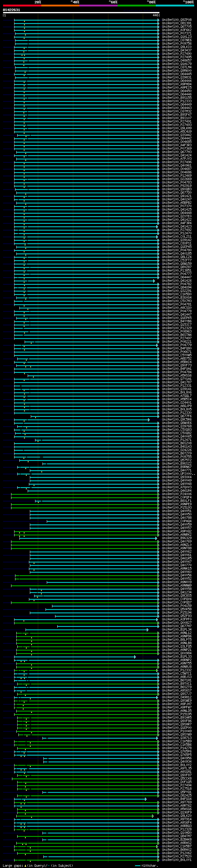Click the green ~80% identity legend segment
Viewport: 197px width, 868px height.
pyautogui.click(x=137, y=6)
